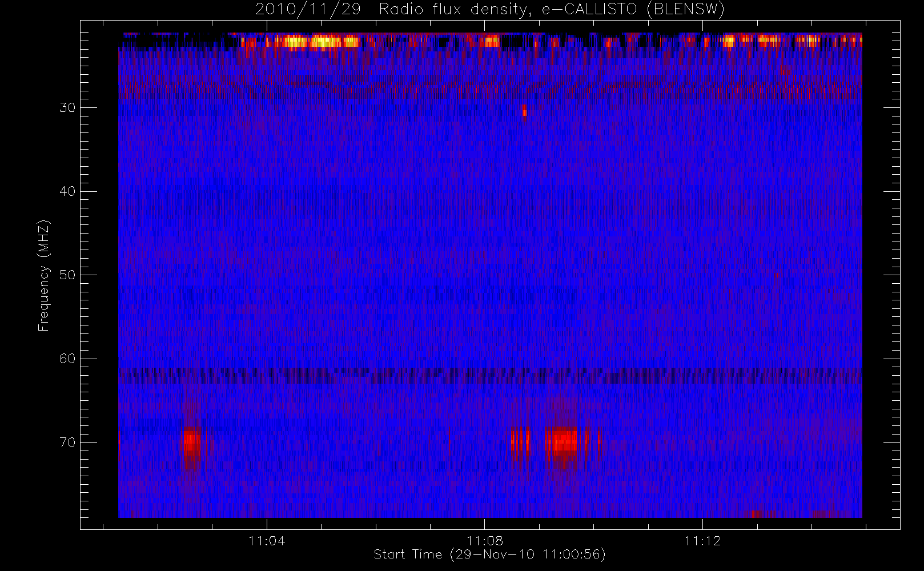The height and width of the screenshot is (571, 924).
Task: Click the plot title mentioning e-CALLISTO (BLENSW)
Action: point(489,10)
